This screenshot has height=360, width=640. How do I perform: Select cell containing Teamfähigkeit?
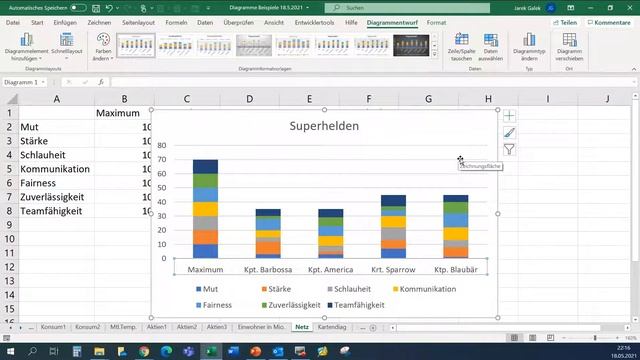coord(56,211)
